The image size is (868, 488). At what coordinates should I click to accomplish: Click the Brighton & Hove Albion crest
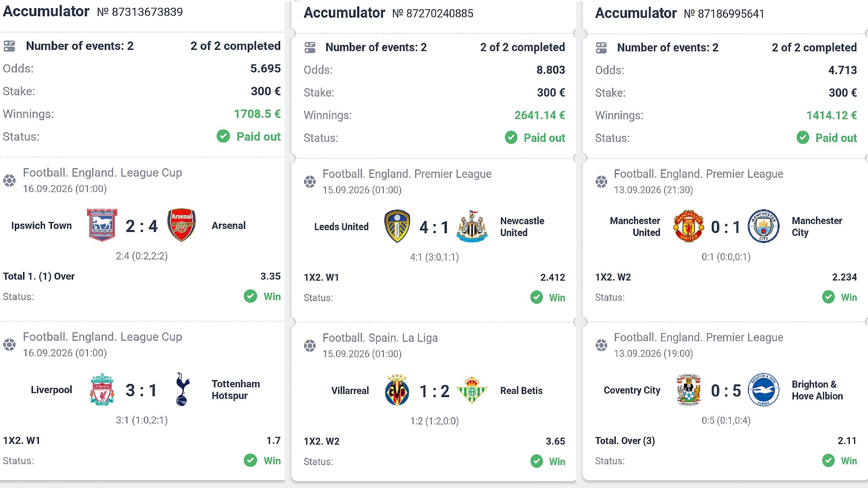[x=763, y=390]
